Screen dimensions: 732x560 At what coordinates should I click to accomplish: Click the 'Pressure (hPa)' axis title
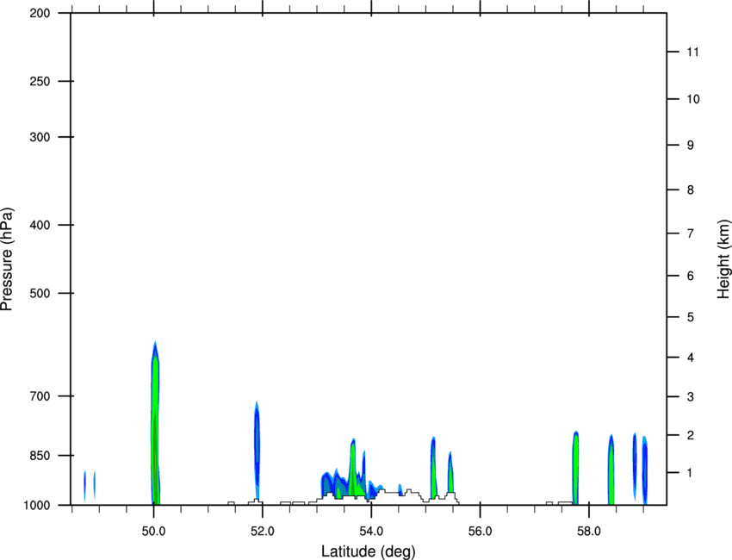[x=7, y=259]
